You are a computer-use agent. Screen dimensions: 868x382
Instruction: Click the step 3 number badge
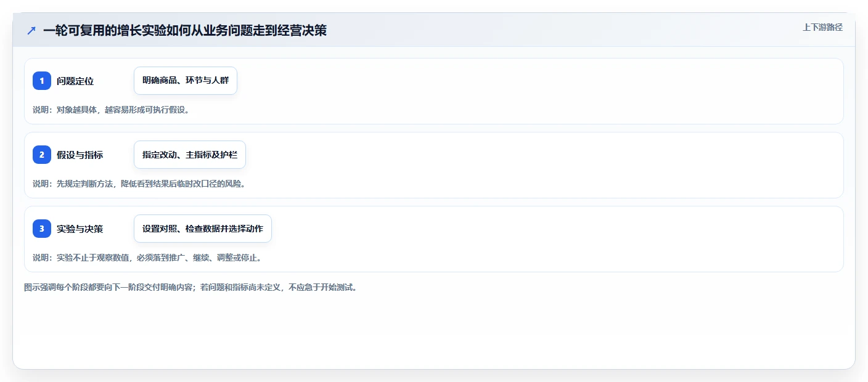(42, 229)
